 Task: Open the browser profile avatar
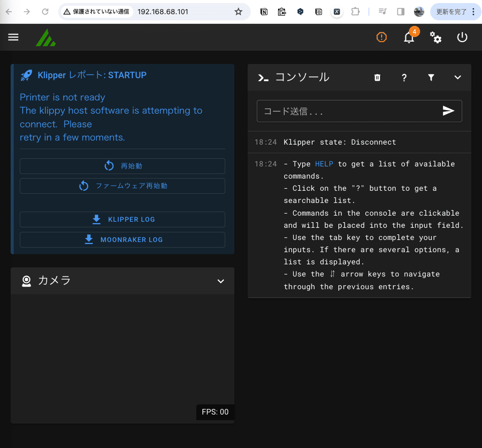click(x=419, y=12)
